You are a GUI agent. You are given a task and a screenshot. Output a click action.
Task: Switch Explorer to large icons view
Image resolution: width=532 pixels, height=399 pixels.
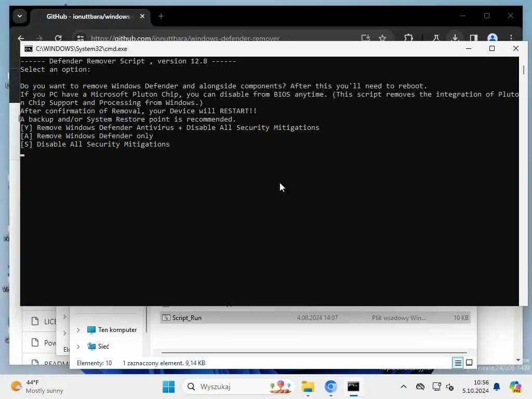pyautogui.click(x=469, y=363)
